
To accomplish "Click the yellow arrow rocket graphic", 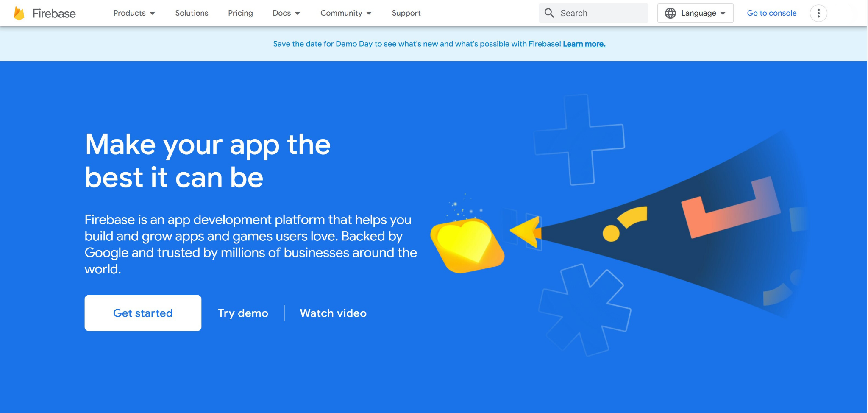I will pyautogui.click(x=526, y=232).
